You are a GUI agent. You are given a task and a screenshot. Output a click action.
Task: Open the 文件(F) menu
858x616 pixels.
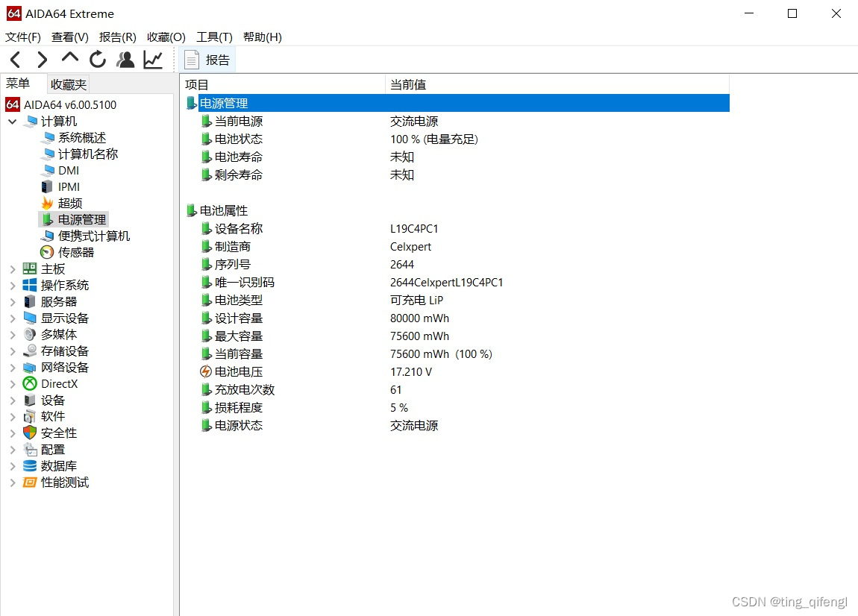tap(23, 37)
